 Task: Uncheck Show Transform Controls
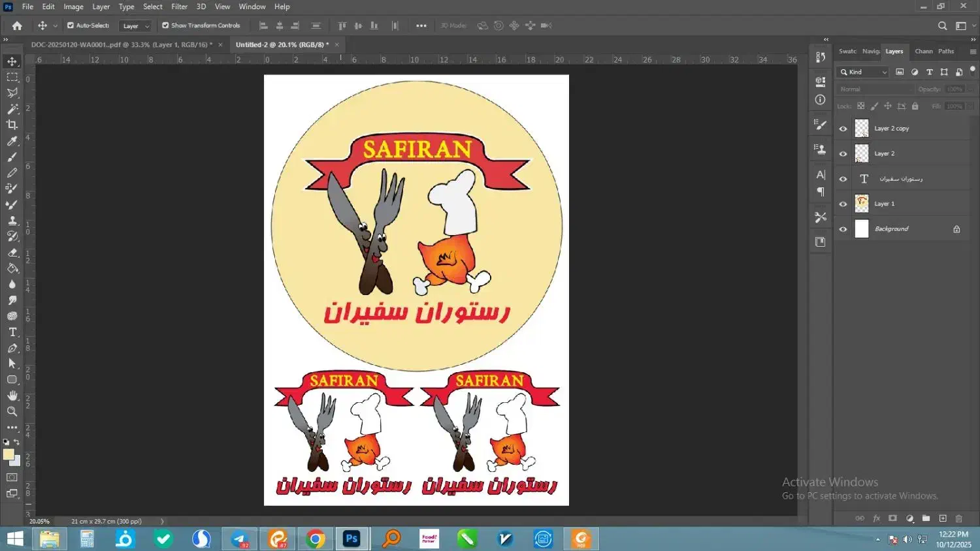point(165,25)
